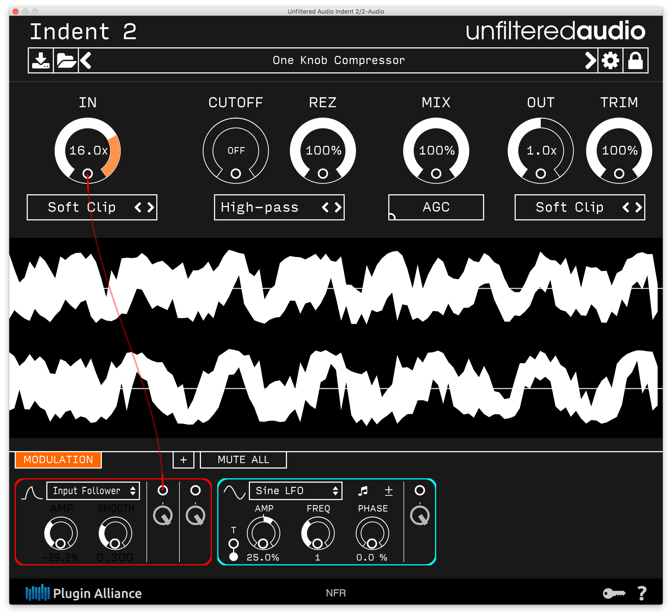672x616 pixels.
Task: Select previous input clip mode arrow
Action: click(x=138, y=207)
